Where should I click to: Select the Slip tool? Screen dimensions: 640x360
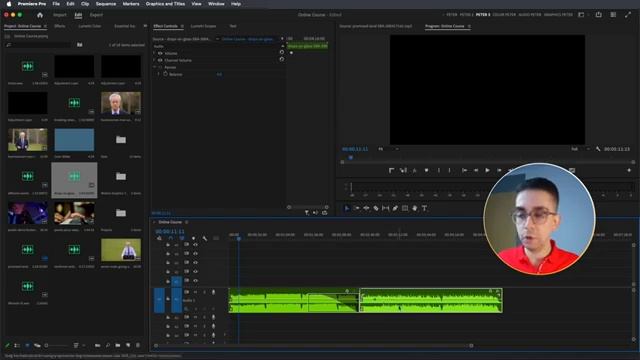(385, 208)
